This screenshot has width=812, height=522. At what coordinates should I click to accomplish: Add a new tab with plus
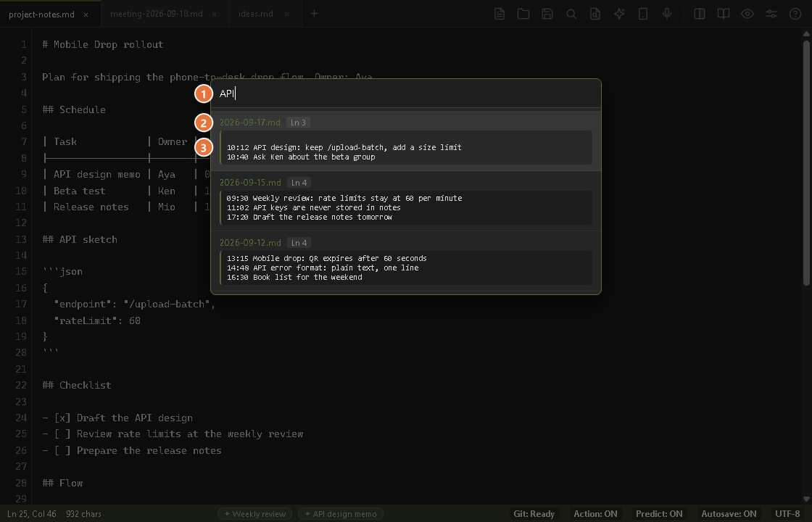[315, 14]
